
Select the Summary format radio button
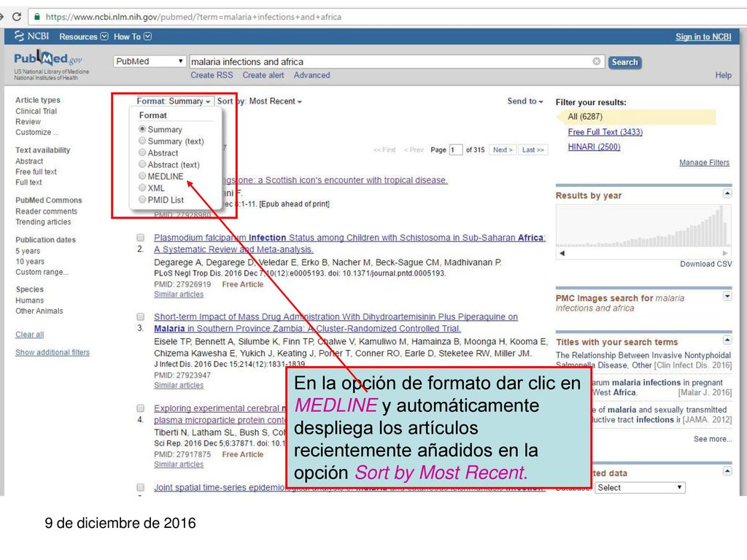tap(142, 129)
